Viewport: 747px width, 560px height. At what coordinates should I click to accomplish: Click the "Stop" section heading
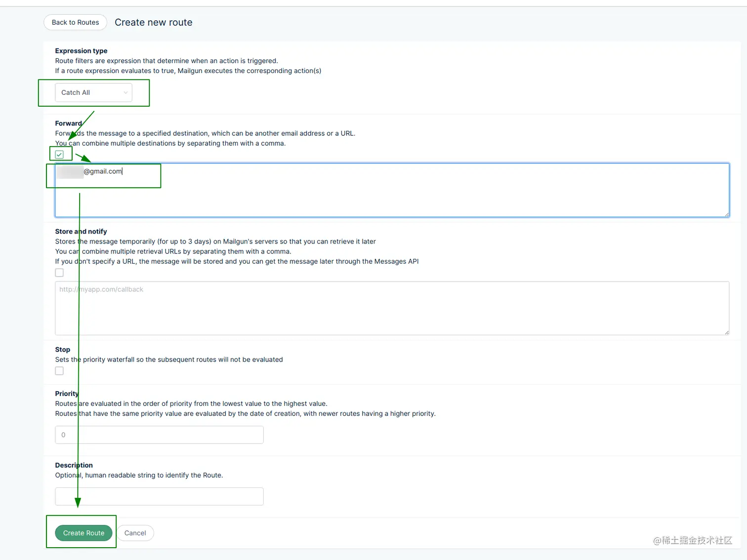[63, 350]
